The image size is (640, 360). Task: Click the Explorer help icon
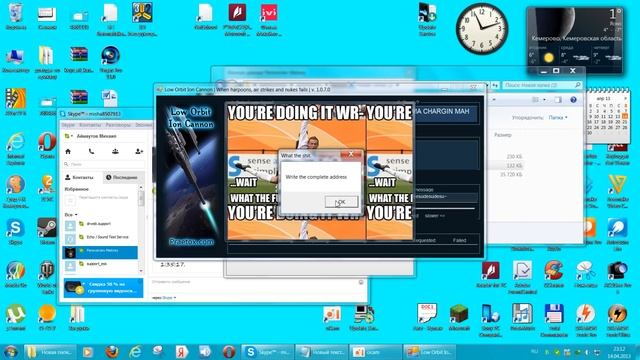click(573, 100)
